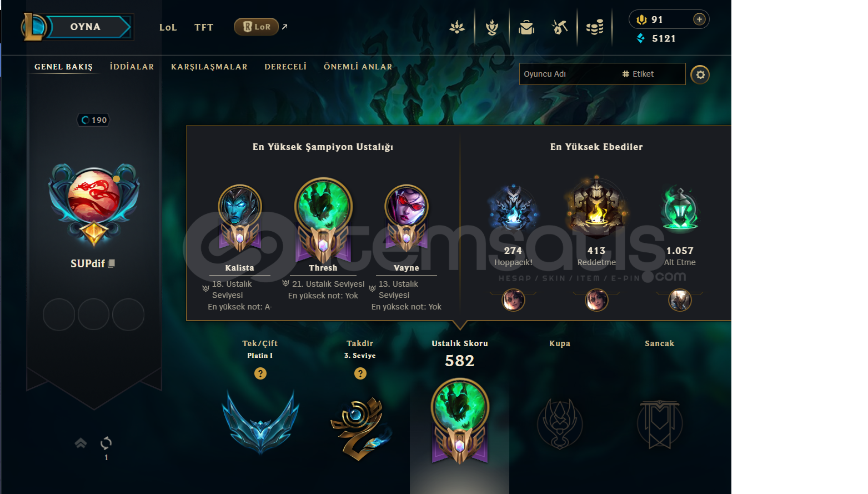
Task: Open the profile backpack icon
Action: tap(526, 27)
